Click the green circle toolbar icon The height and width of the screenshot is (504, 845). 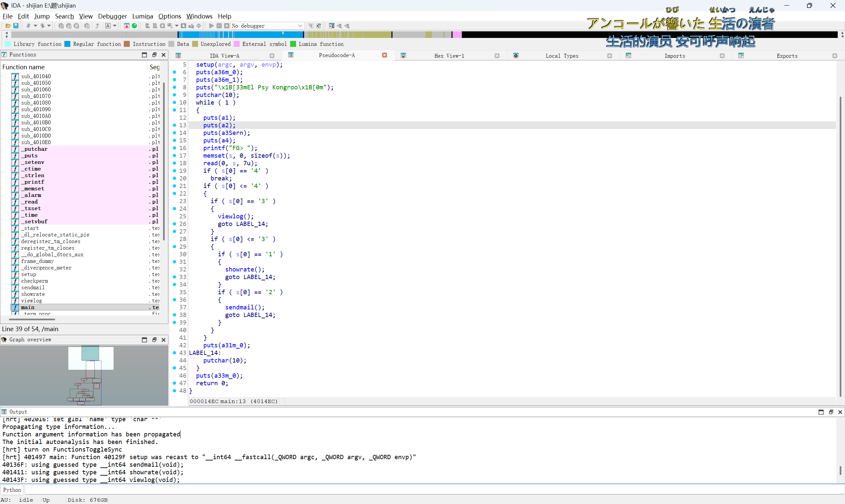click(134, 26)
